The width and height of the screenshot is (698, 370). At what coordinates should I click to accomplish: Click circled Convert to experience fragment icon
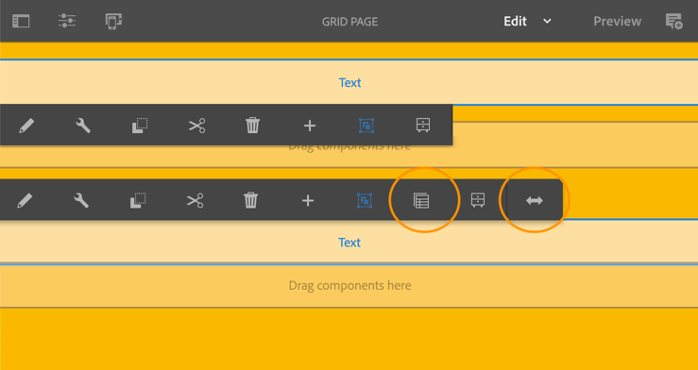click(421, 201)
